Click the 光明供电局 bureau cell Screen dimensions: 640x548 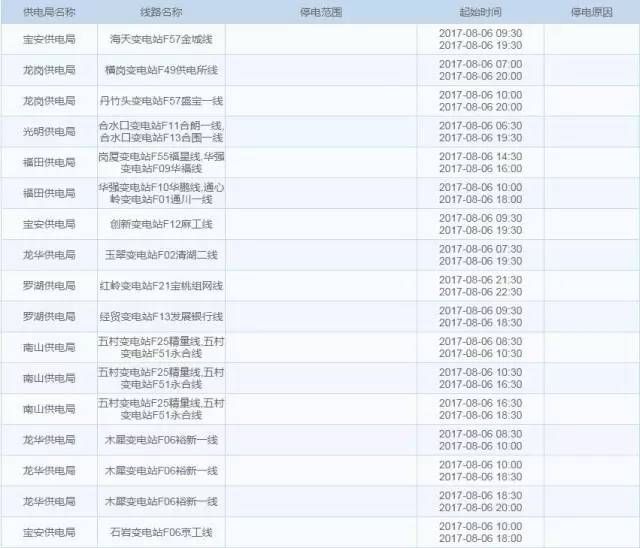click(x=48, y=132)
